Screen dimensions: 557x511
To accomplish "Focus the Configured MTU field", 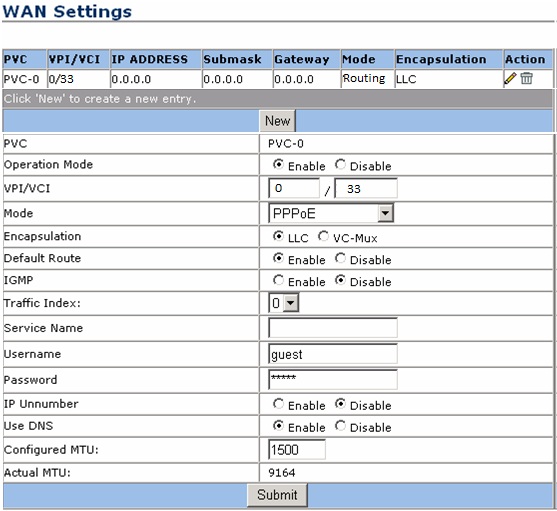I will click(297, 450).
